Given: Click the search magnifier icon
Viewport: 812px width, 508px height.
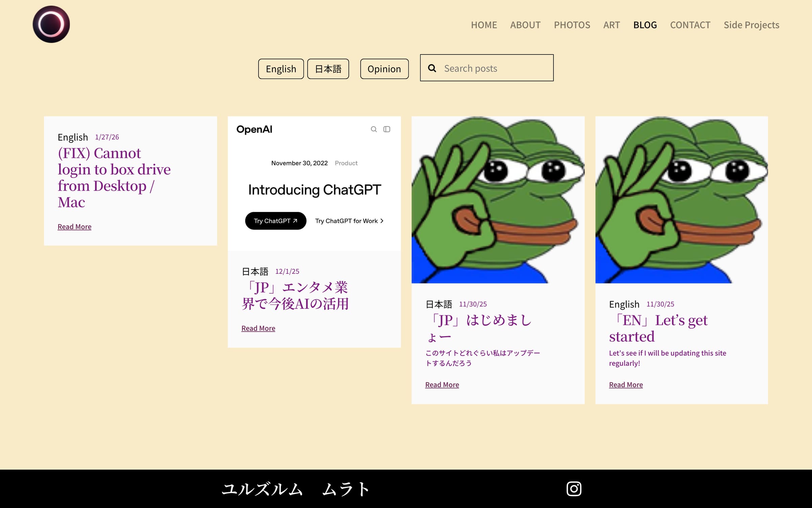Looking at the screenshot, I should [x=432, y=68].
